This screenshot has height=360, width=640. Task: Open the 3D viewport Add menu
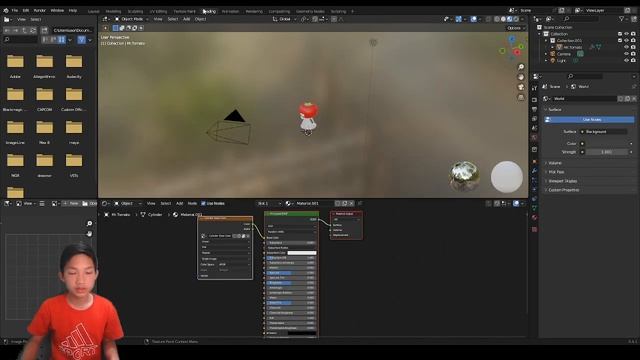coord(186,19)
